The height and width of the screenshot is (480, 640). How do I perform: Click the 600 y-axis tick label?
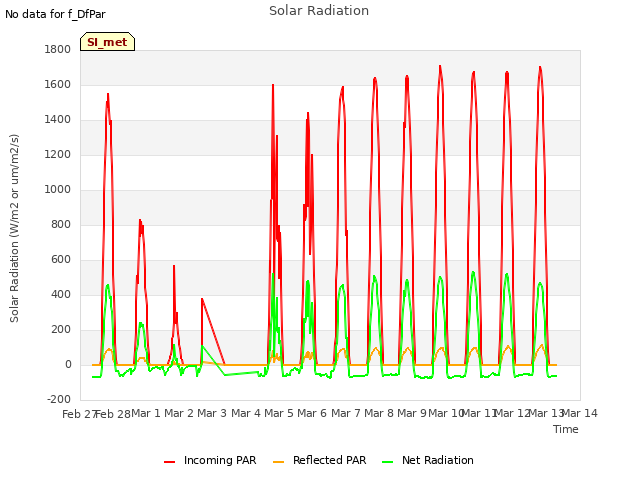(x=61, y=260)
